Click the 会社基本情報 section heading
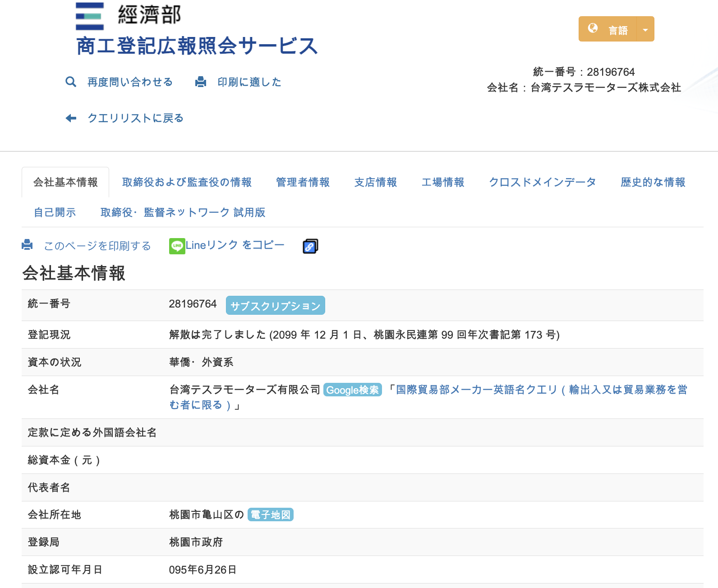This screenshot has width=718, height=588. pyautogui.click(x=74, y=273)
